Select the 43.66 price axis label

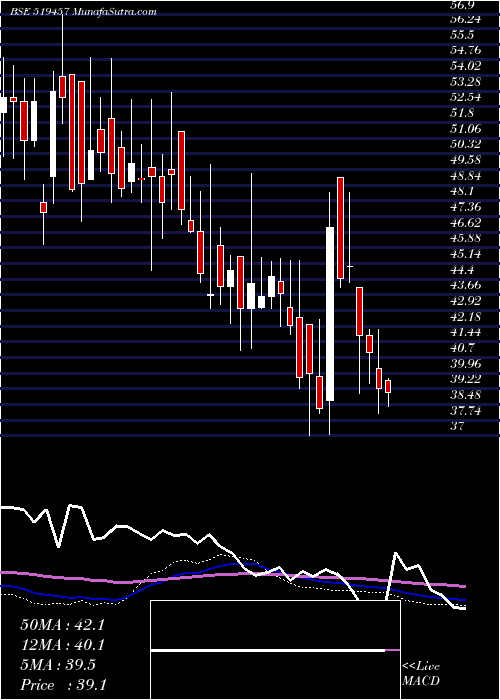tap(467, 286)
